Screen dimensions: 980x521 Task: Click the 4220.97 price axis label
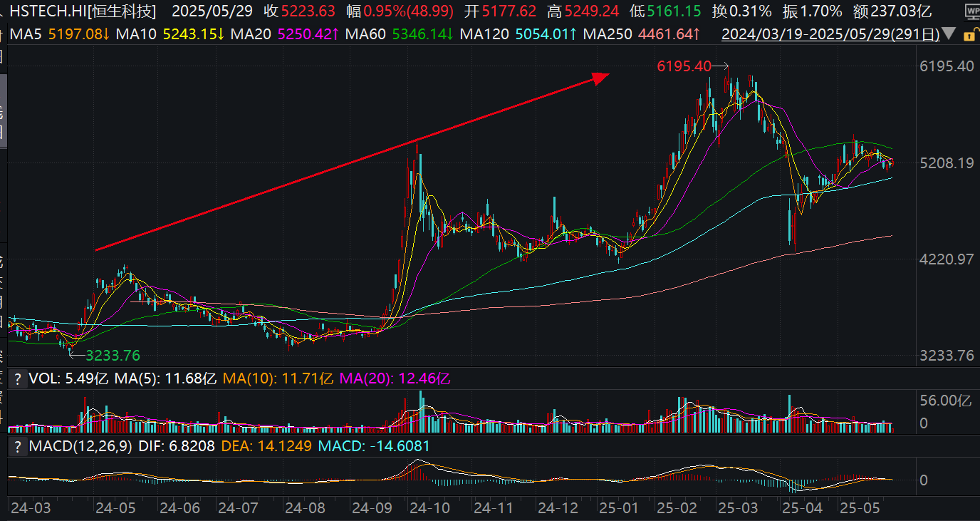point(946,259)
